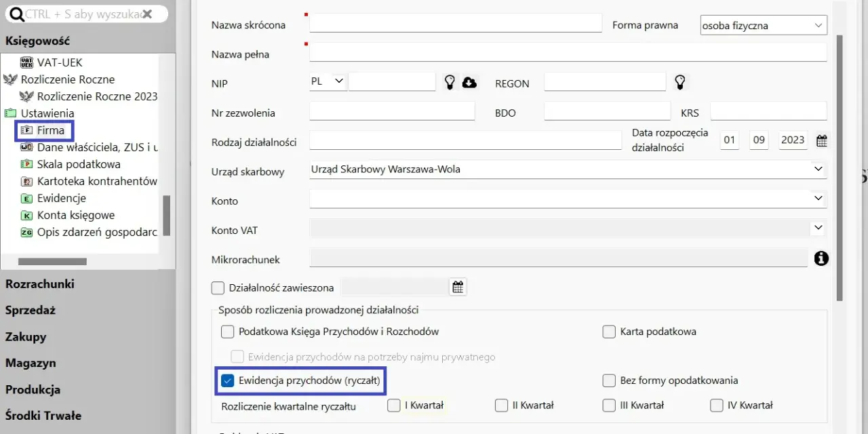
Task: Clear the search box with the X icon
Action: (x=148, y=14)
